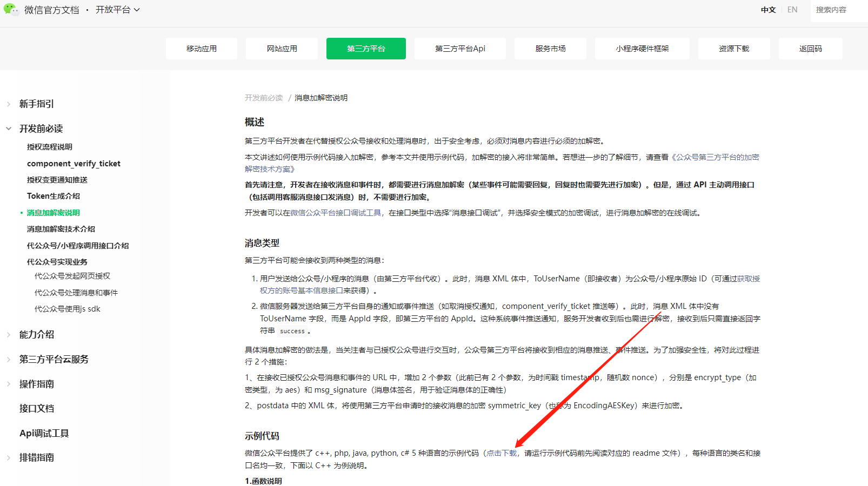This screenshot has width=868, height=486.
Task: Click the 消息类型 section heading
Action: (262, 244)
